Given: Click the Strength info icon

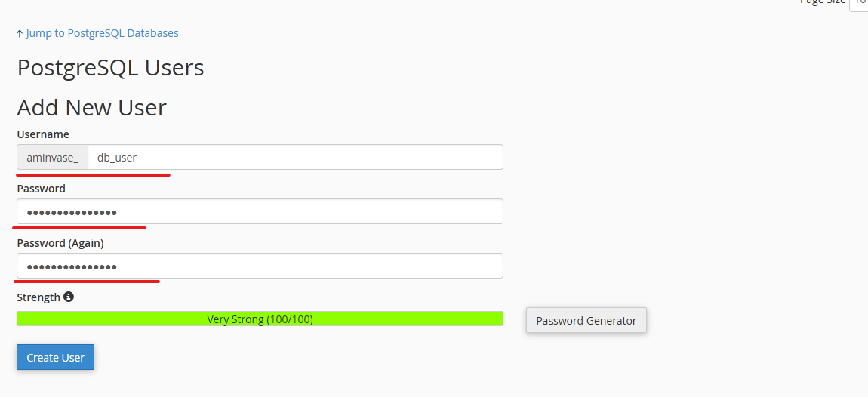Looking at the screenshot, I should (69, 297).
